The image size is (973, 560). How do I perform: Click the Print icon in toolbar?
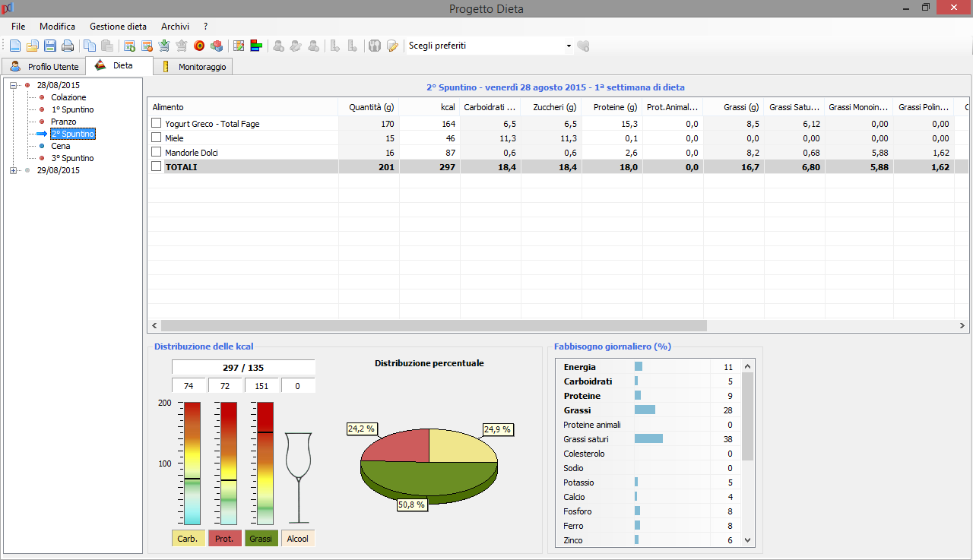[68, 46]
